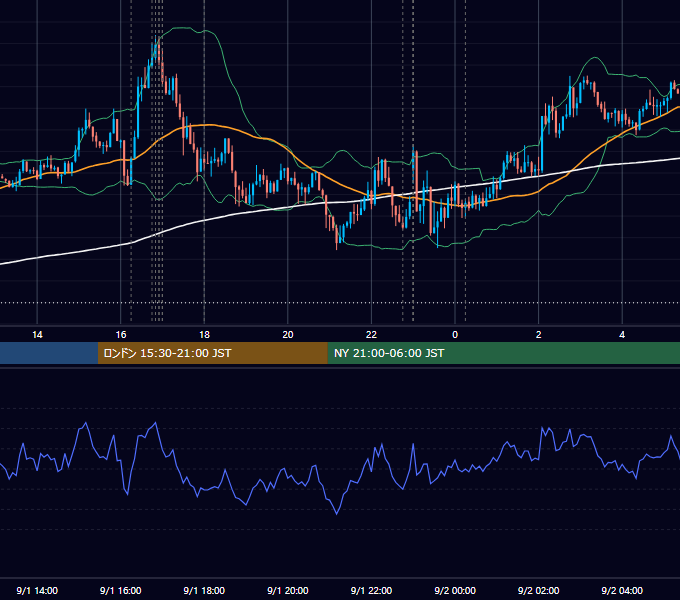Screen dimensions: 680x600
Task: Click the 14 hour axis label
Action: [x=37, y=335]
